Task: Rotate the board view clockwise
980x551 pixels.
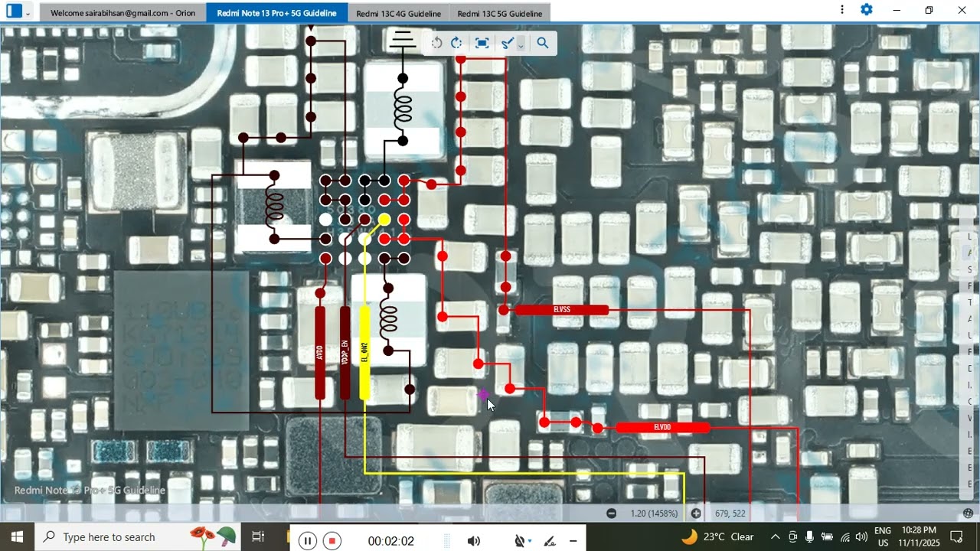Action: pyautogui.click(x=457, y=43)
